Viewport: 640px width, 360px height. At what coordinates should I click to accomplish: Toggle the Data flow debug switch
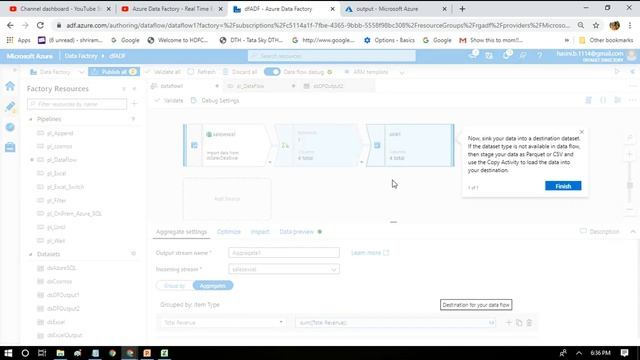(272, 72)
